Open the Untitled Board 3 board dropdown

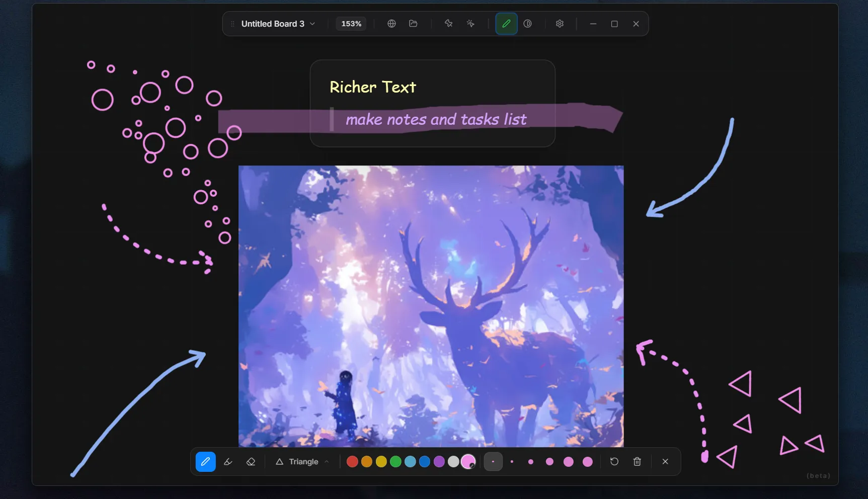click(x=278, y=24)
